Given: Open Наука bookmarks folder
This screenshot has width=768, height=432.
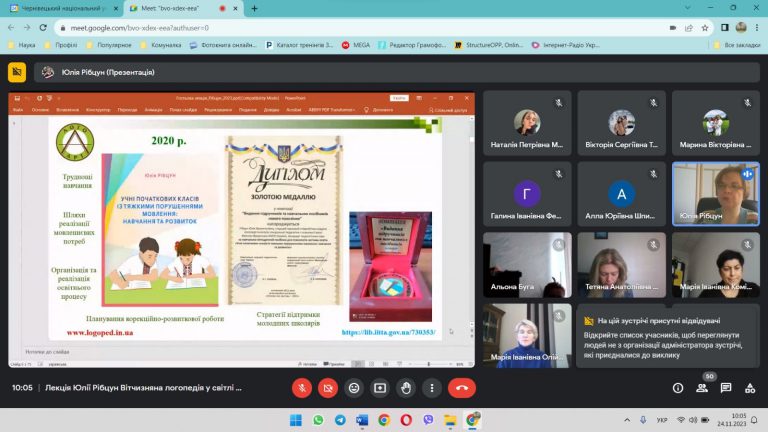Looking at the screenshot, I should pyautogui.click(x=22, y=45).
